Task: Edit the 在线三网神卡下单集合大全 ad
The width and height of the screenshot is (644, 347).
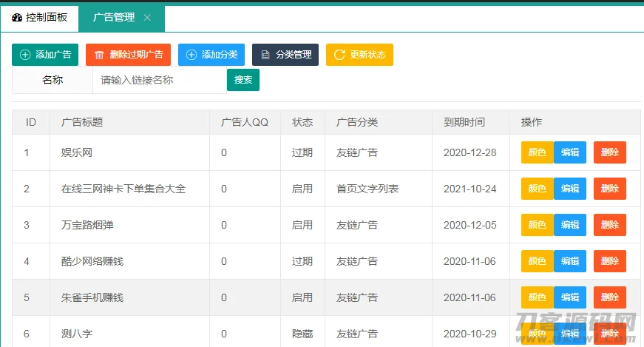Action: pyautogui.click(x=570, y=189)
